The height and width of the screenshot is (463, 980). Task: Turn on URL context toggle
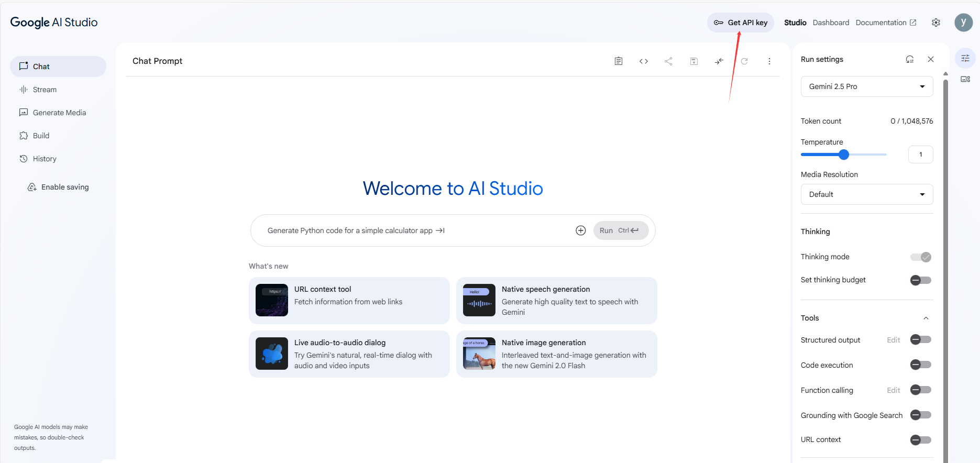click(921, 440)
